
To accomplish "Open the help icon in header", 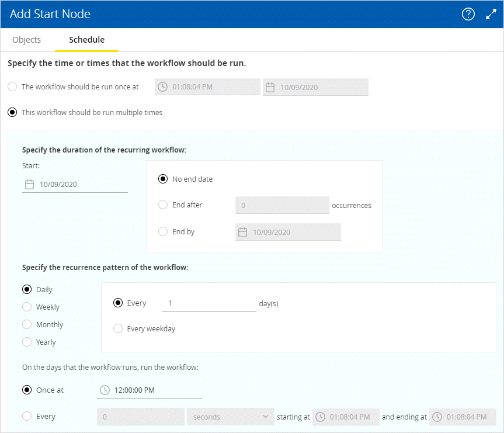I will coord(468,14).
